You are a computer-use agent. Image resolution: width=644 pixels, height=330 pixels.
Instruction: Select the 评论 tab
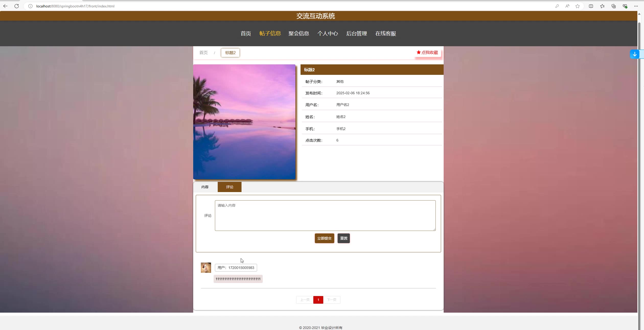point(229,187)
